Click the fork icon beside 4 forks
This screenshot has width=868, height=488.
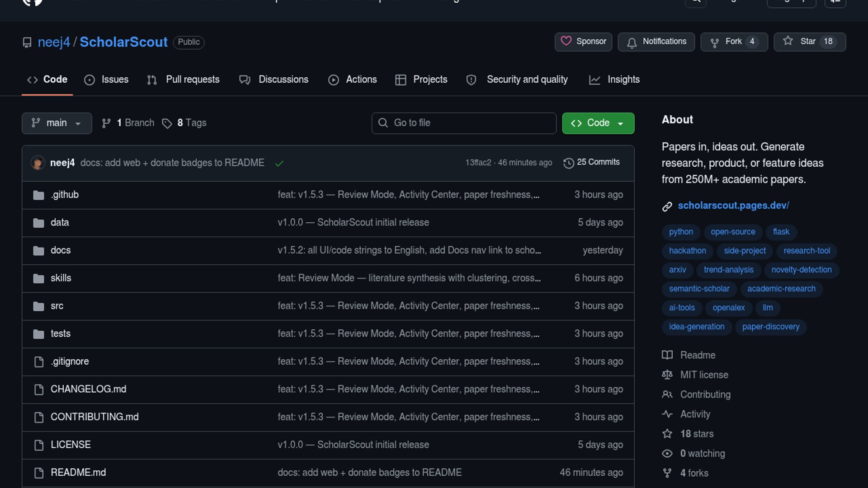[x=667, y=473]
